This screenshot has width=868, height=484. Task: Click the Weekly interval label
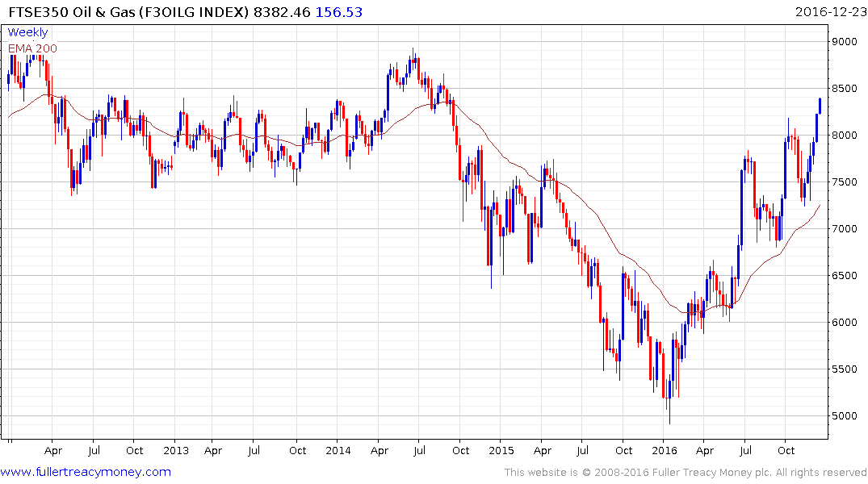(x=27, y=32)
